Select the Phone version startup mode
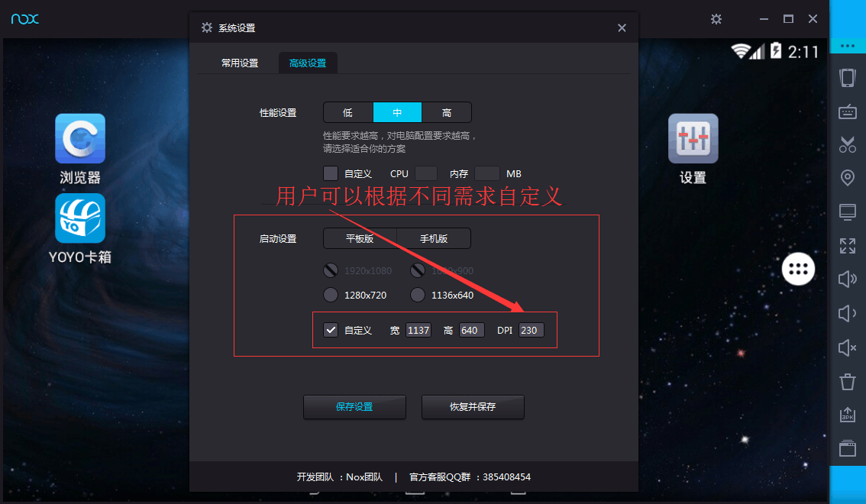 tap(434, 238)
